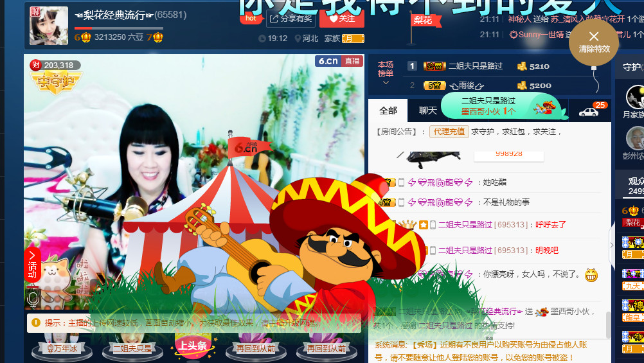
Task: Open the streamer's avatar thumbnail
Action: pyautogui.click(x=49, y=26)
